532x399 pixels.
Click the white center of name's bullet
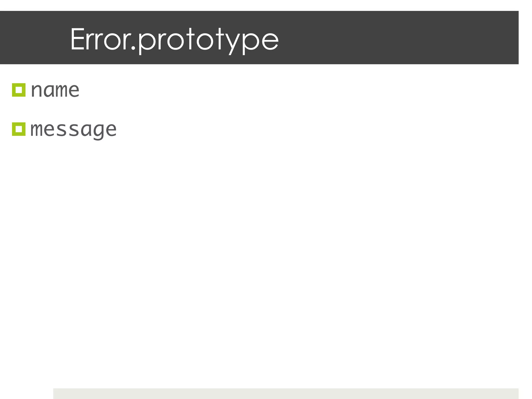19,90
